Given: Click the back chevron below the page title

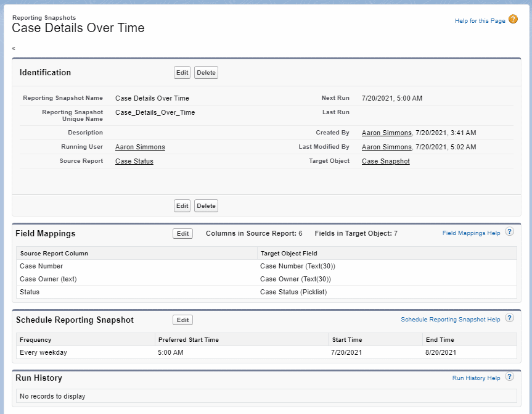Looking at the screenshot, I should tap(14, 48).
